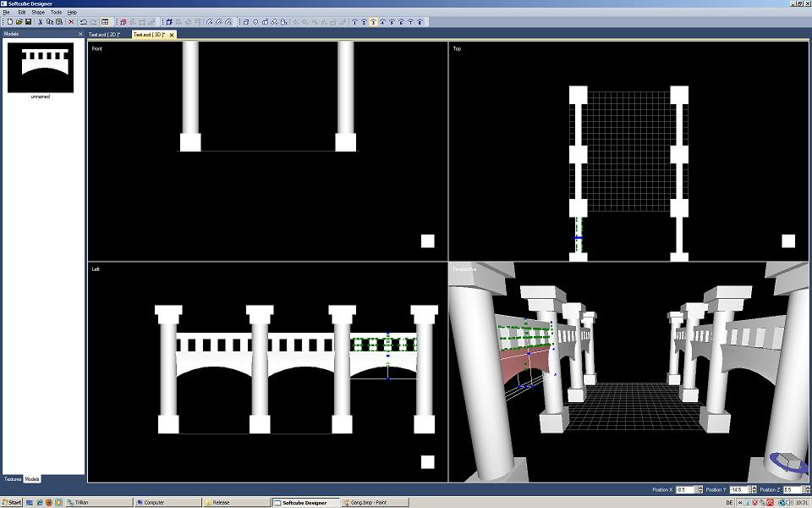The image size is (812, 508).
Task: Click the red Delete X icon
Action: pyautogui.click(x=70, y=21)
